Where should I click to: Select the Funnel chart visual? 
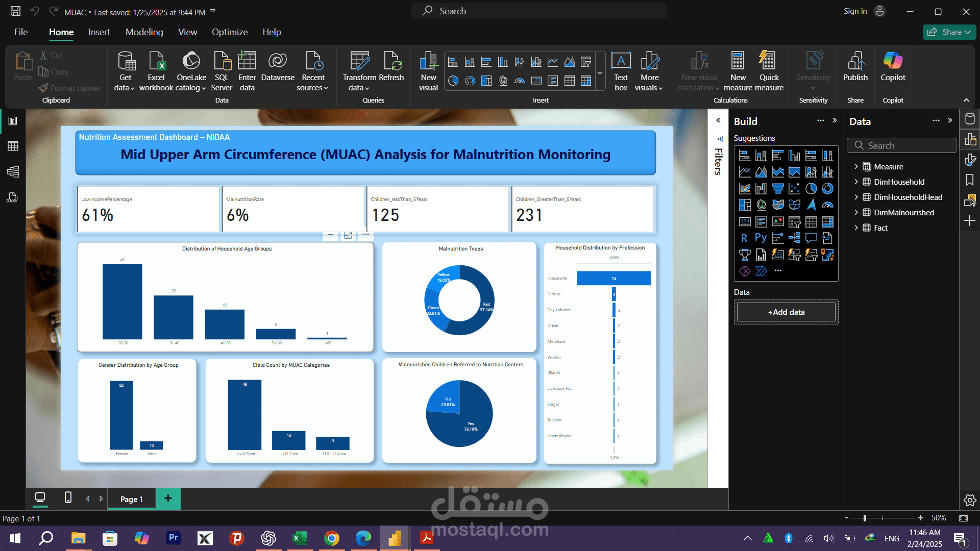click(778, 189)
